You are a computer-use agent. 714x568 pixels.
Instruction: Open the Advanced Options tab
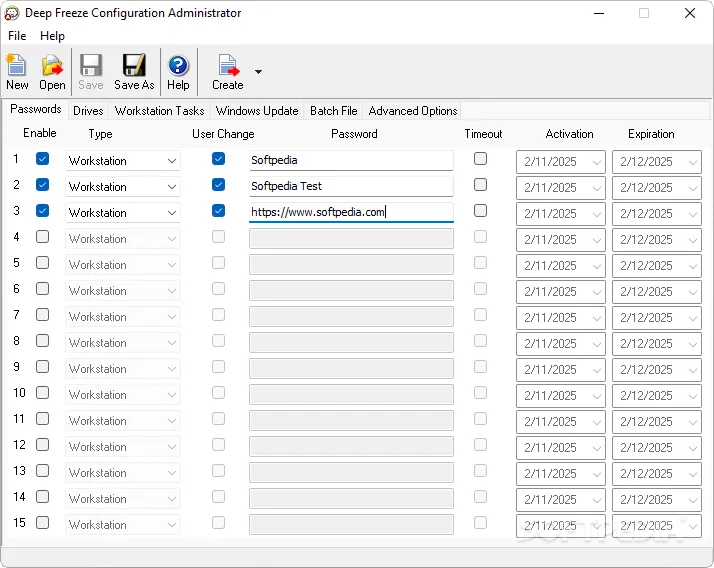pyautogui.click(x=413, y=111)
